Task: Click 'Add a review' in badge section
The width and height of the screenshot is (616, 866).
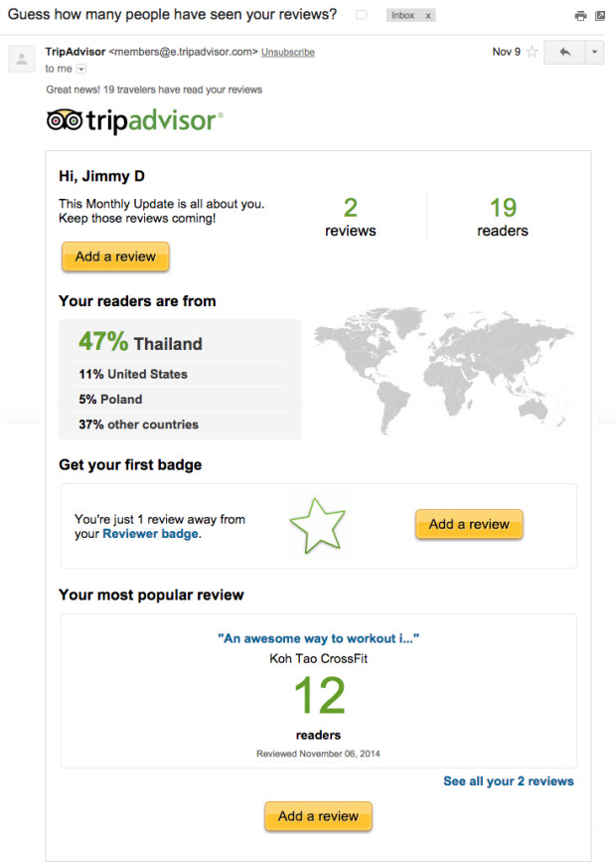Action: [469, 524]
